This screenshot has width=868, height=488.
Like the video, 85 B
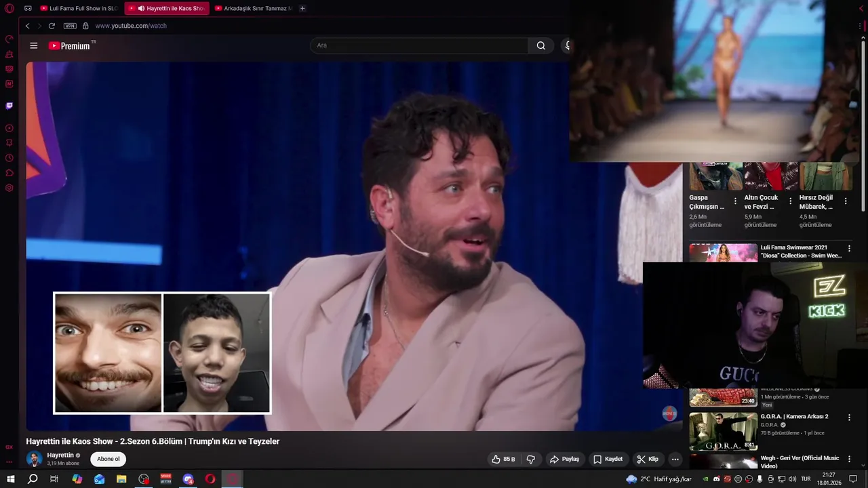tap(503, 459)
